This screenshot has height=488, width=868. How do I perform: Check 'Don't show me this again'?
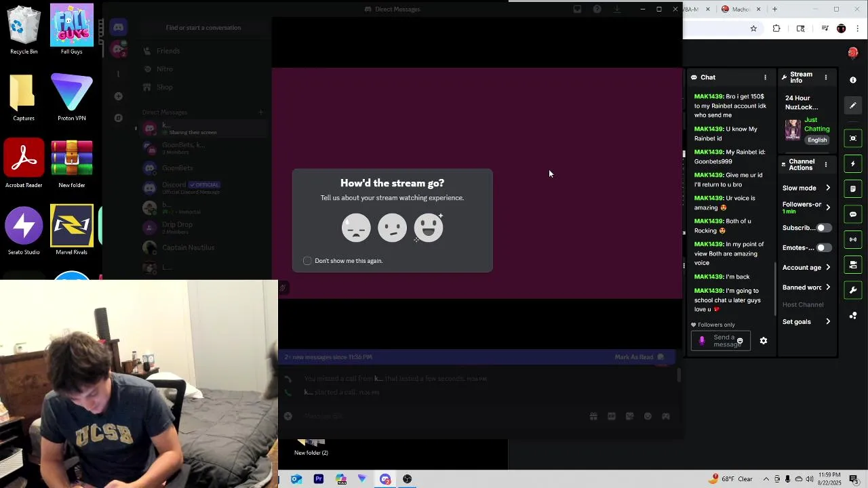(307, 261)
